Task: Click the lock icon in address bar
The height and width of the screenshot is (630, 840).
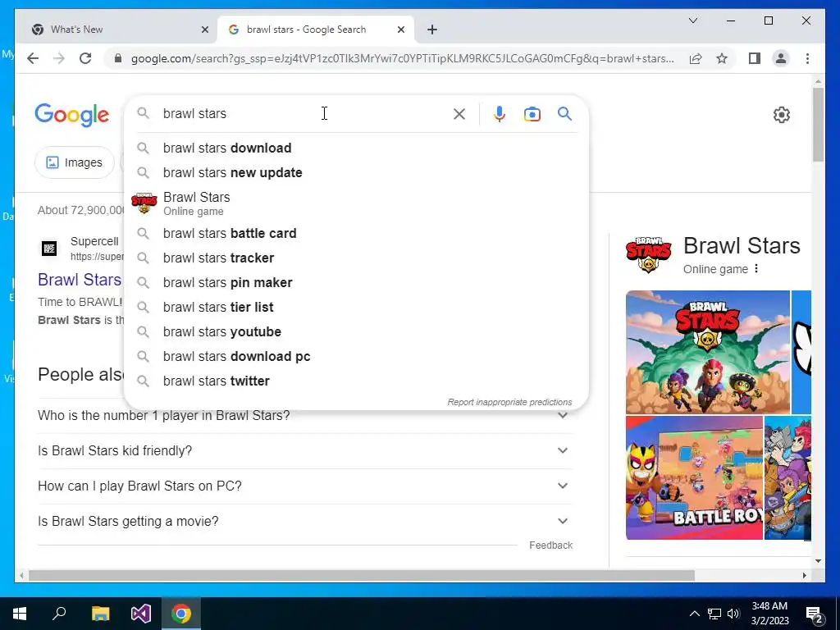Action: click(x=118, y=58)
